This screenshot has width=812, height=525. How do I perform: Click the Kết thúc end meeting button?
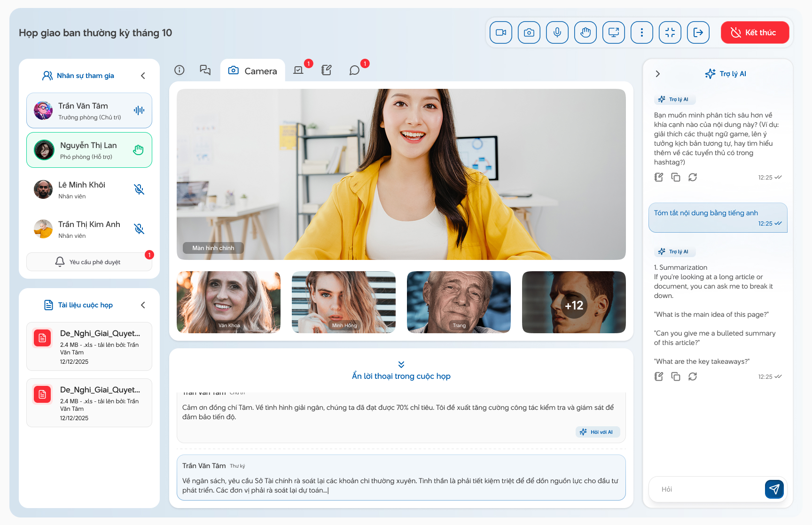755,32
